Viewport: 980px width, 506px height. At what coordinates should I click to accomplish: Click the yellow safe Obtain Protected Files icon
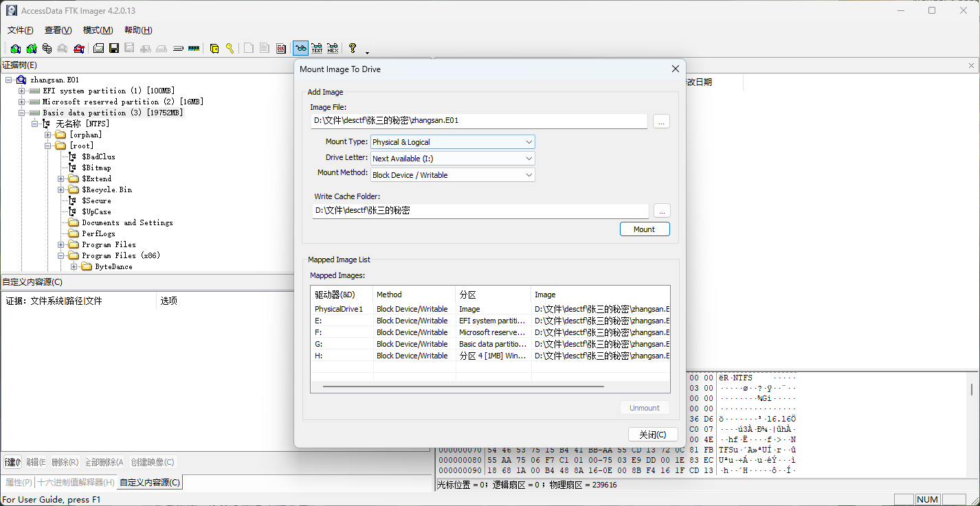[214, 48]
